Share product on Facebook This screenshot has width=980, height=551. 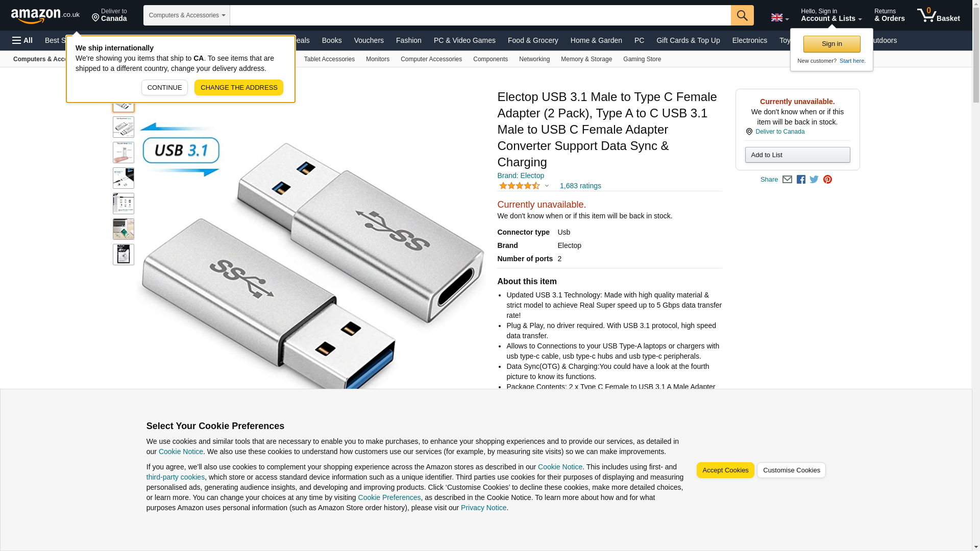click(x=801, y=180)
